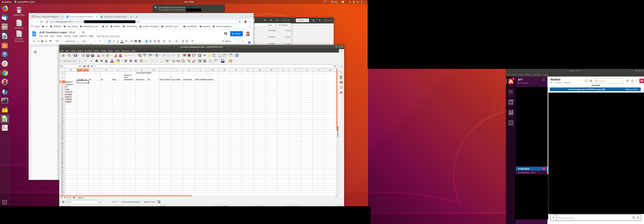This screenshot has height=224, width=644.
Task: Toggle Bold in Google Docs toolbar
Action: [x=110, y=41]
